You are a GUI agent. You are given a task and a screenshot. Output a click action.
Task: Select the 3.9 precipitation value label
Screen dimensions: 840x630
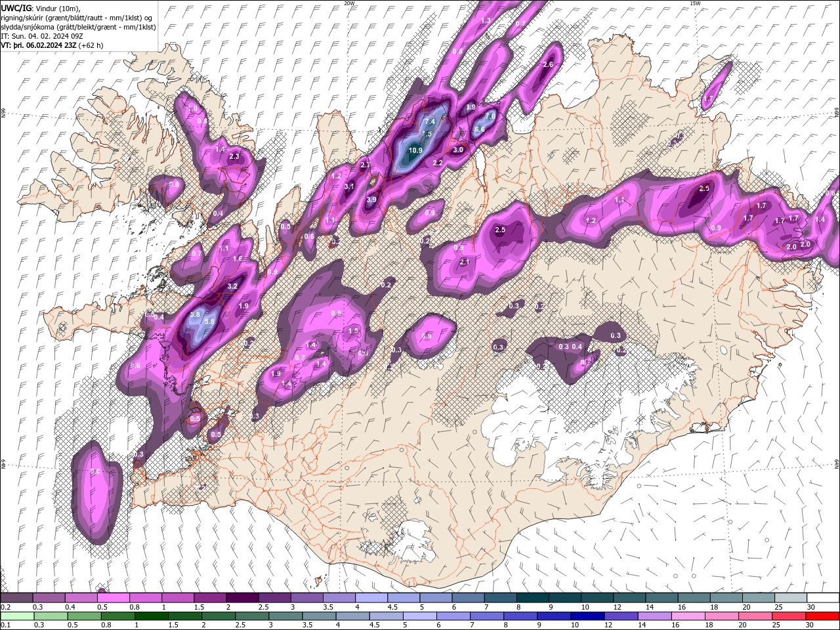coord(371,200)
